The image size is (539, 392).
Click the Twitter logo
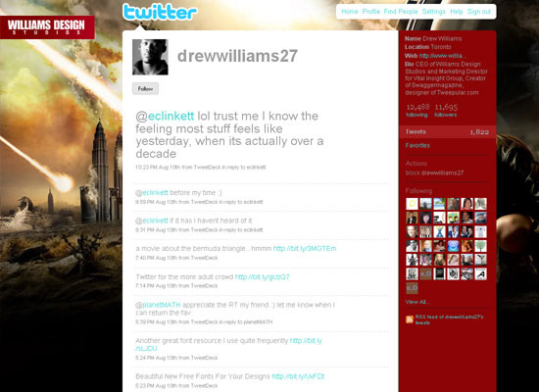[x=160, y=12]
